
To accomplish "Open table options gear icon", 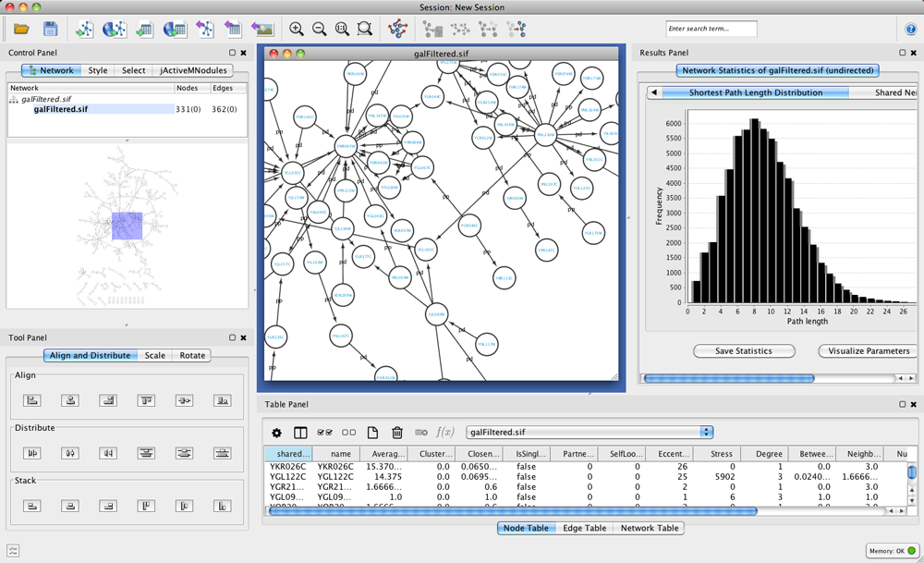I will coord(276,432).
